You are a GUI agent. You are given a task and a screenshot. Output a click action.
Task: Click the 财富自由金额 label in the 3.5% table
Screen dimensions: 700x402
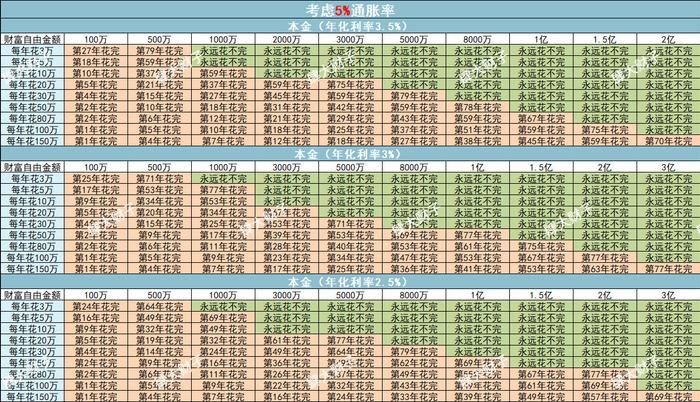pyautogui.click(x=33, y=37)
